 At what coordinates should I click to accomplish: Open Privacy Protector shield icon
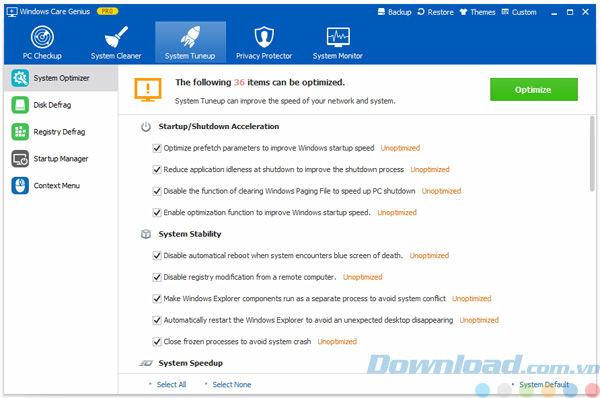[264, 37]
